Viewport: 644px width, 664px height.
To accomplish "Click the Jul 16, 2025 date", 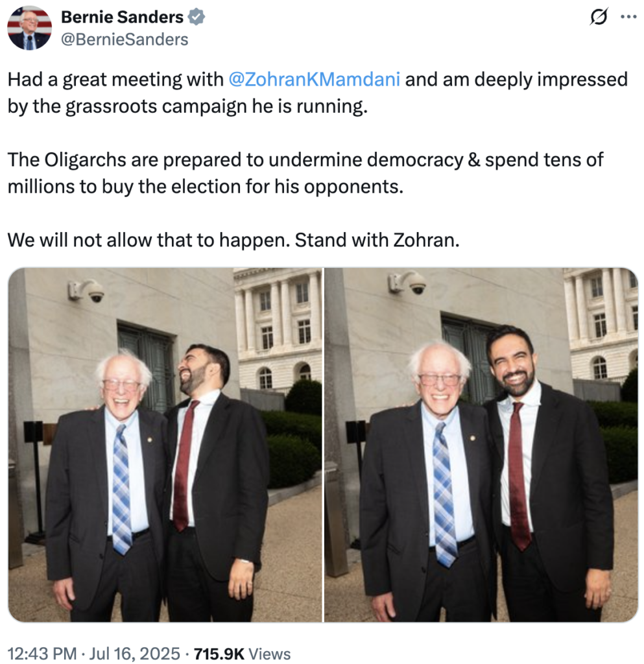I will click(135, 654).
